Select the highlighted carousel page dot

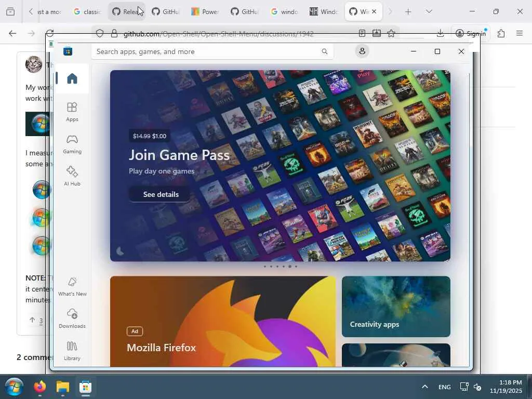(290, 267)
